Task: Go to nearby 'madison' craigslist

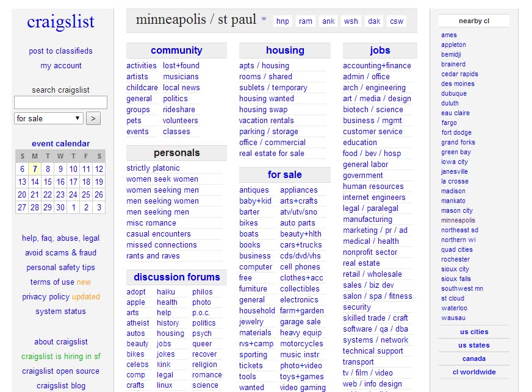Action: pos(453,191)
